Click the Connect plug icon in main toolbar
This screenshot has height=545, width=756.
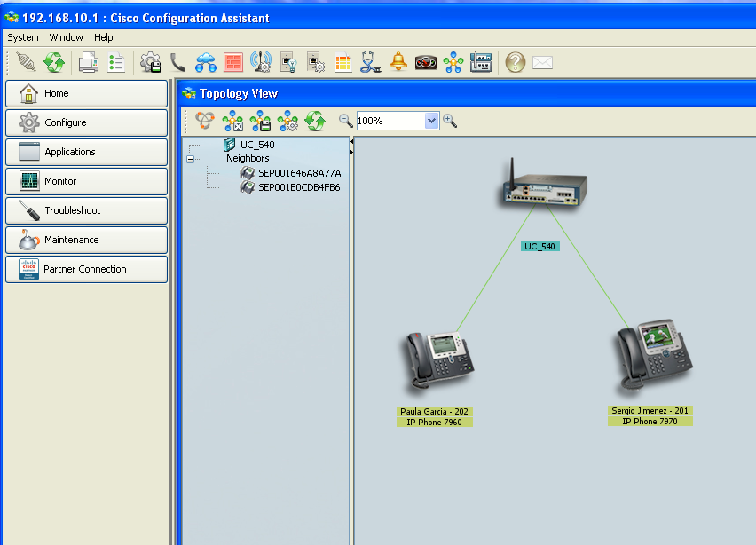tap(26, 62)
